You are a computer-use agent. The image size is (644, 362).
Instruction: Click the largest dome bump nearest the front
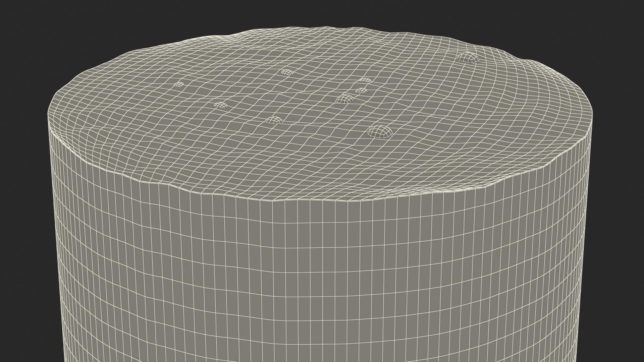click(380, 132)
